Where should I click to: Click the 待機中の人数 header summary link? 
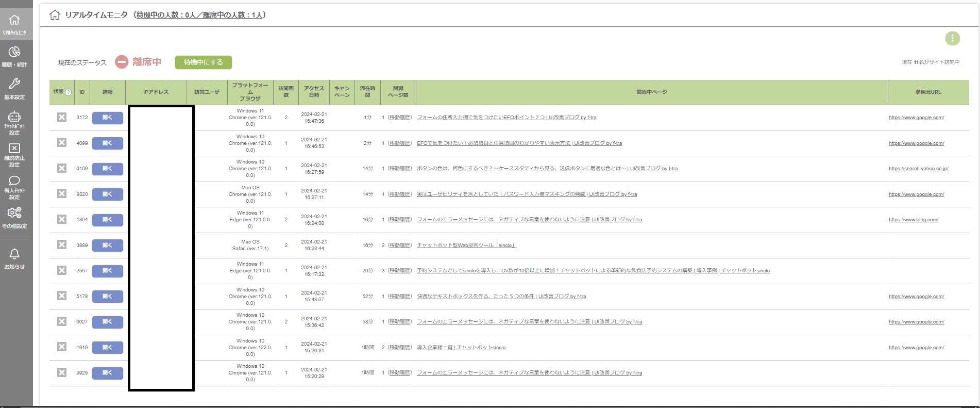tap(200, 15)
